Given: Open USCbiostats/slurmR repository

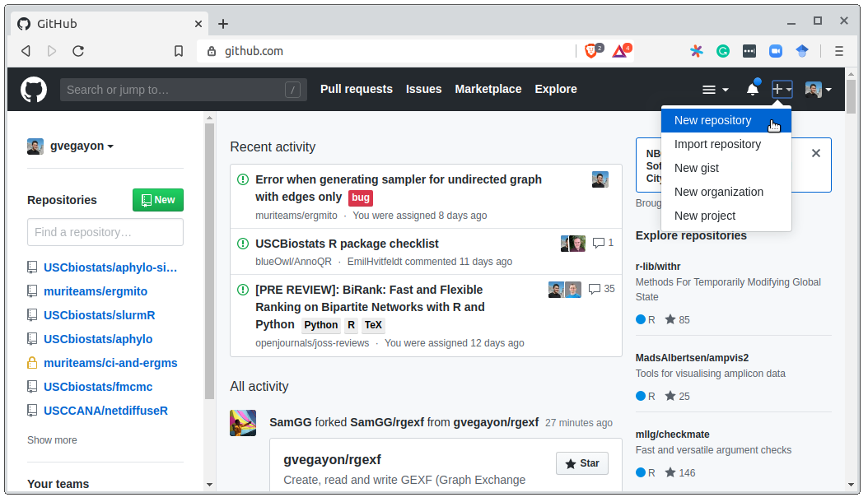Looking at the screenshot, I should 99,315.
